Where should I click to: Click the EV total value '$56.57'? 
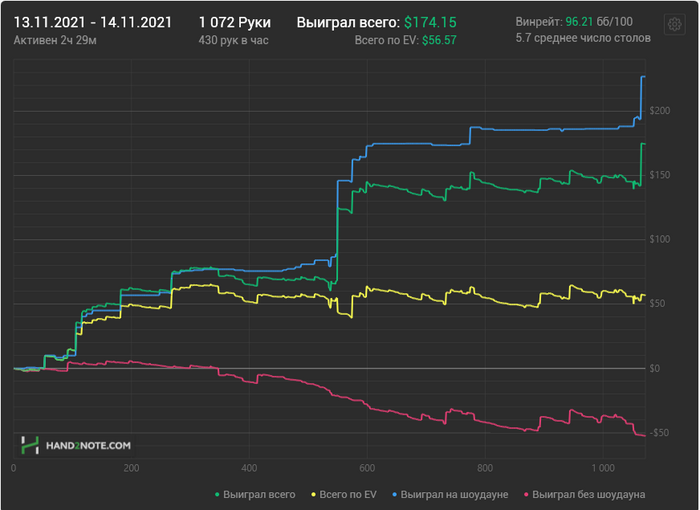tap(439, 40)
